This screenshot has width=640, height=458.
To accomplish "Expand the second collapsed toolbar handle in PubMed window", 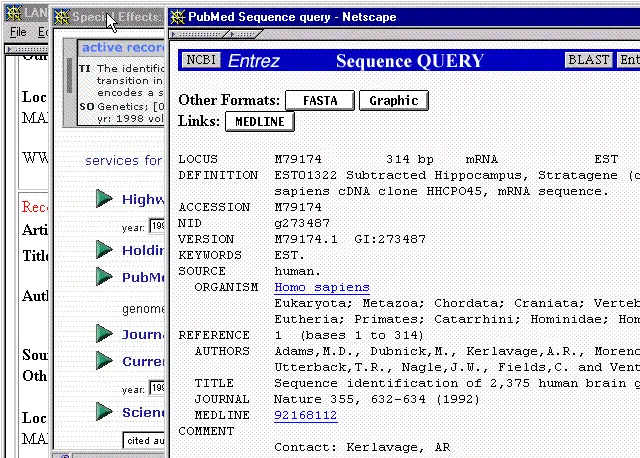I will [244, 34].
